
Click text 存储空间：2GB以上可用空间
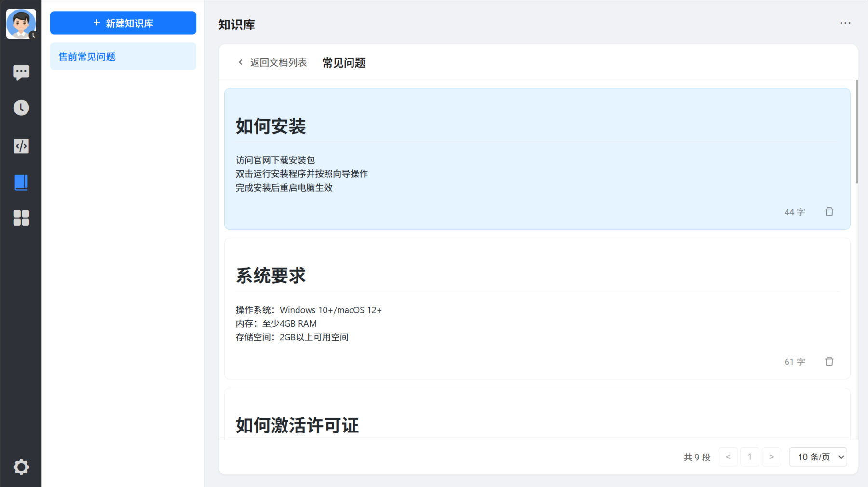292,337
